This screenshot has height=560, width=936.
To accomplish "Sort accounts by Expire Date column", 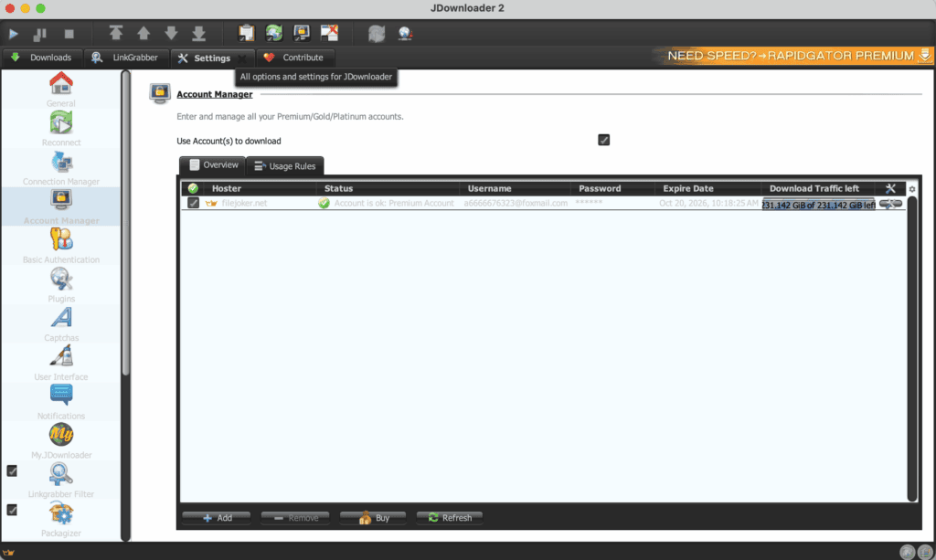I will click(x=708, y=188).
